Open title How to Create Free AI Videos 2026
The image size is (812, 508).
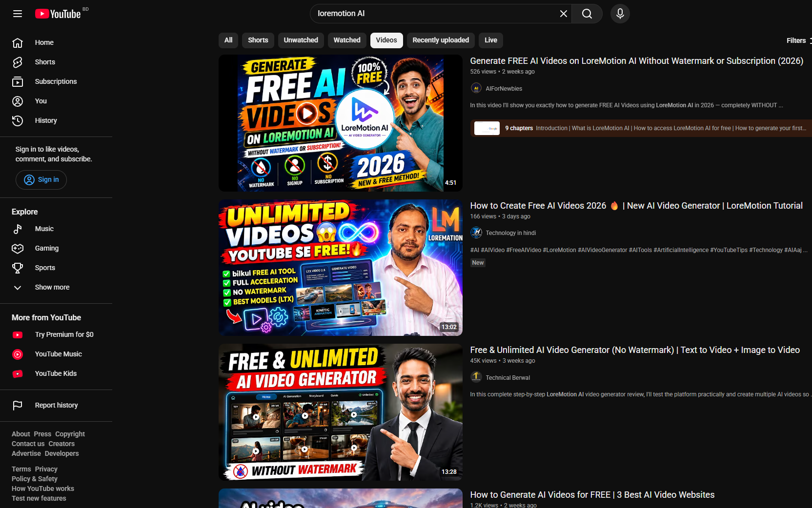(636, 206)
